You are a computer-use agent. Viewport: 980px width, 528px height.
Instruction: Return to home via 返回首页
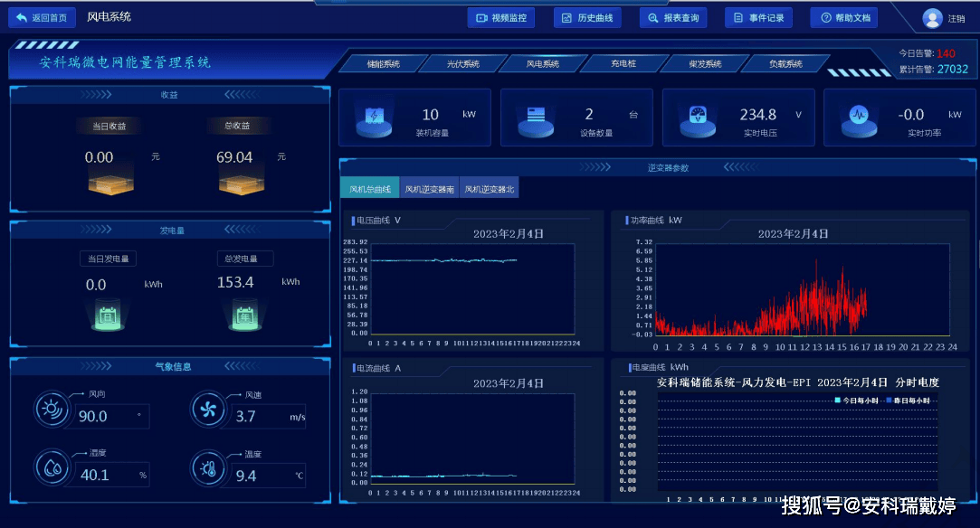coord(42,17)
